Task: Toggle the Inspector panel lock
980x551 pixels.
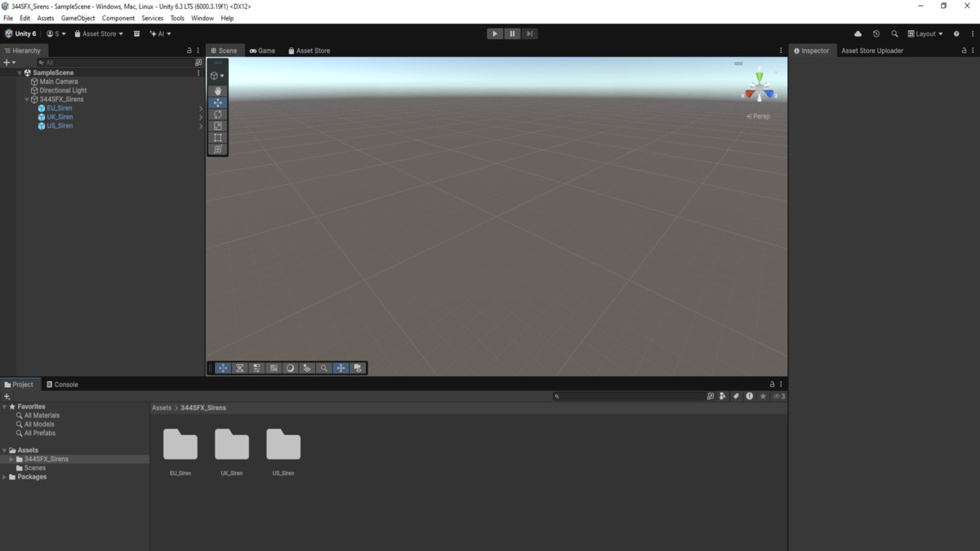Action: (x=964, y=51)
